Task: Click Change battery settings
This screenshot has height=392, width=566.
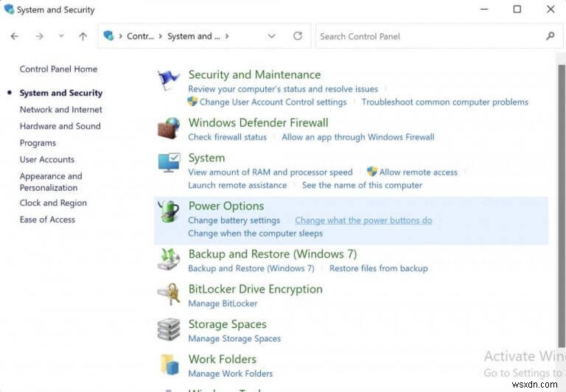Action: tap(234, 220)
